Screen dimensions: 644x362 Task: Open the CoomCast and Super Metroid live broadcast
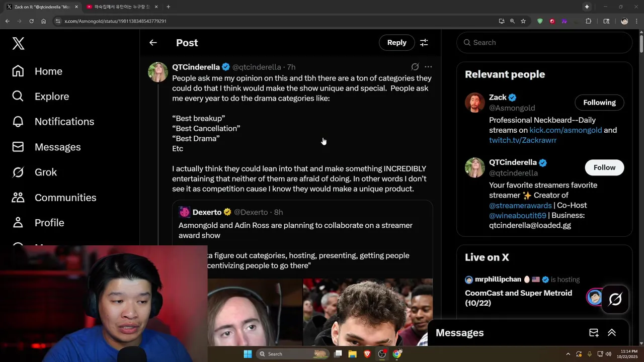tap(518, 298)
